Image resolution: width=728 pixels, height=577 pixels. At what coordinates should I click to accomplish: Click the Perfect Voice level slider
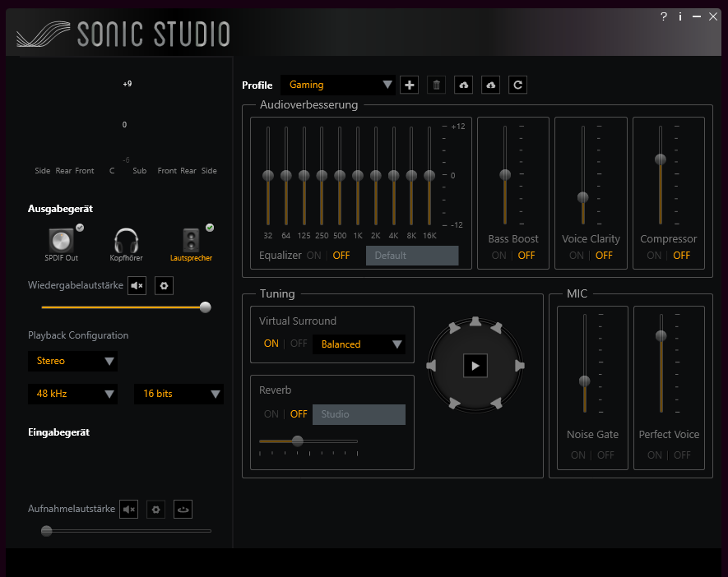661,336
